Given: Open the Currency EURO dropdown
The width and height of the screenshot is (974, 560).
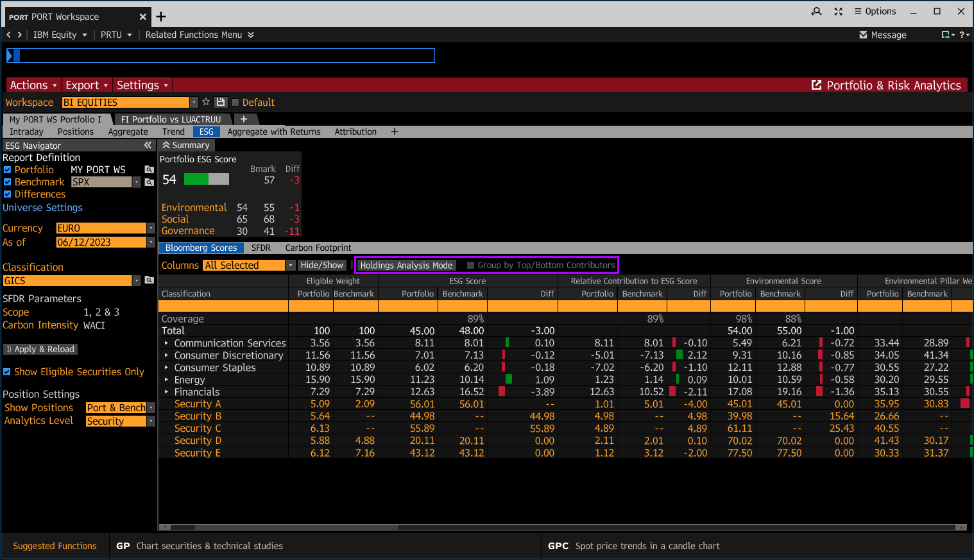Looking at the screenshot, I should [151, 228].
